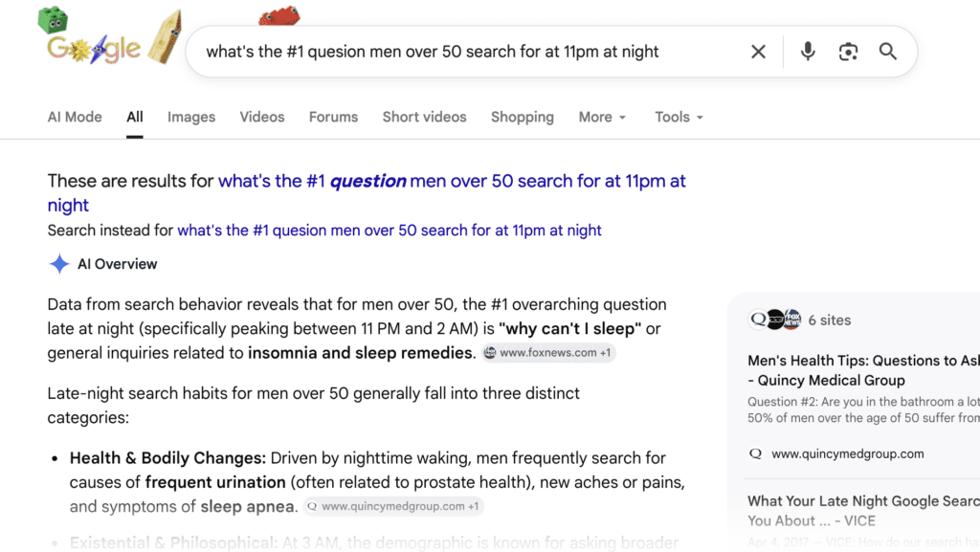Switch to AI Mode tab
Screen dimensions: 980x552
click(x=75, y=118)
